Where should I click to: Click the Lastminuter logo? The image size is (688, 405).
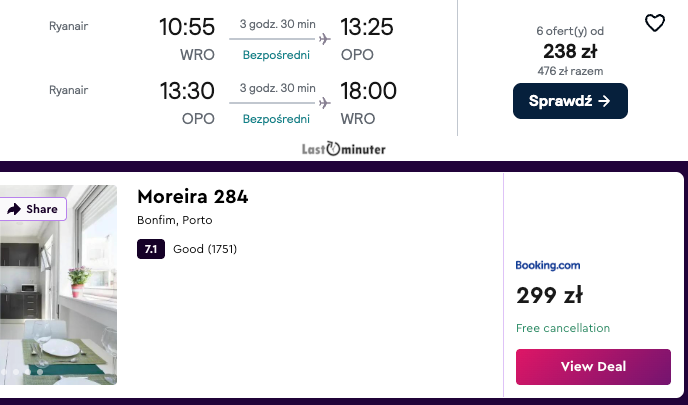(343, 149)
